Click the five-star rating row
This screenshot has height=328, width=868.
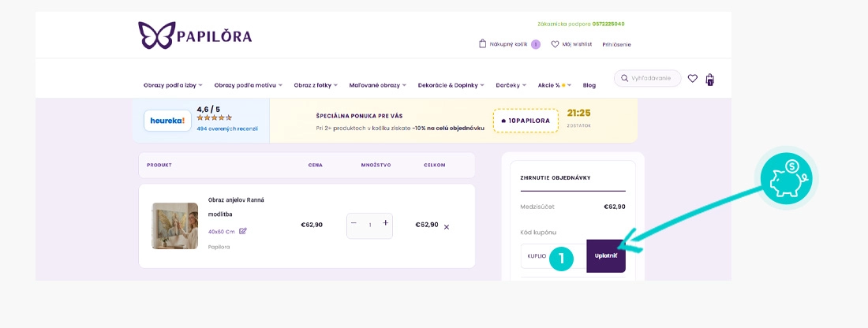pyautogui.click(x=214, y=117)
